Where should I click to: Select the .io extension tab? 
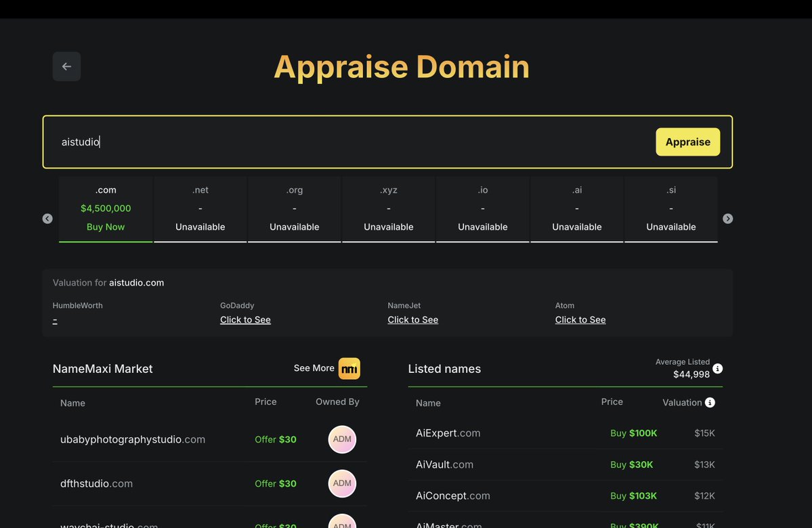[483, 208]
